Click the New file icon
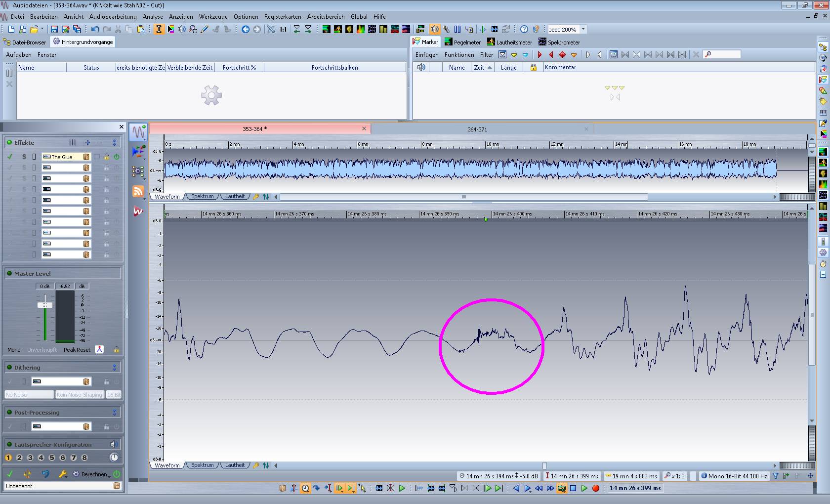This screenshot has width=830, height=504. [11, 30]
